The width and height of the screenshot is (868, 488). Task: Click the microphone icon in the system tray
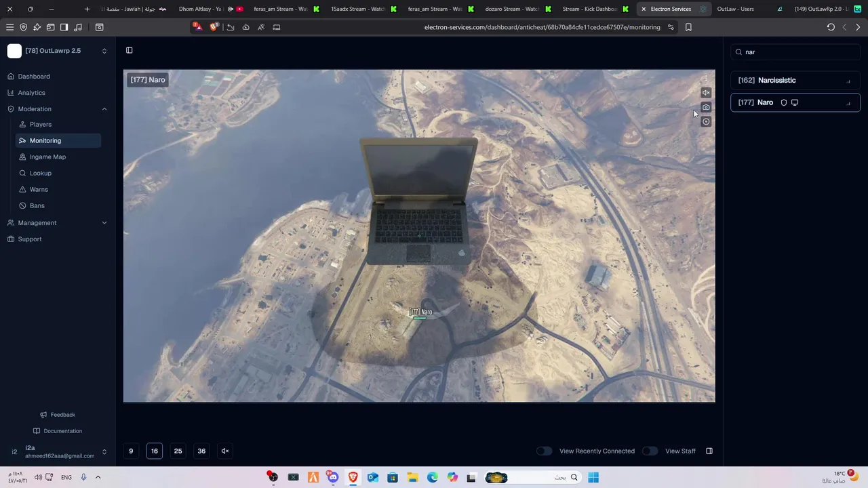pyautogui.click(x=83, y=477)
